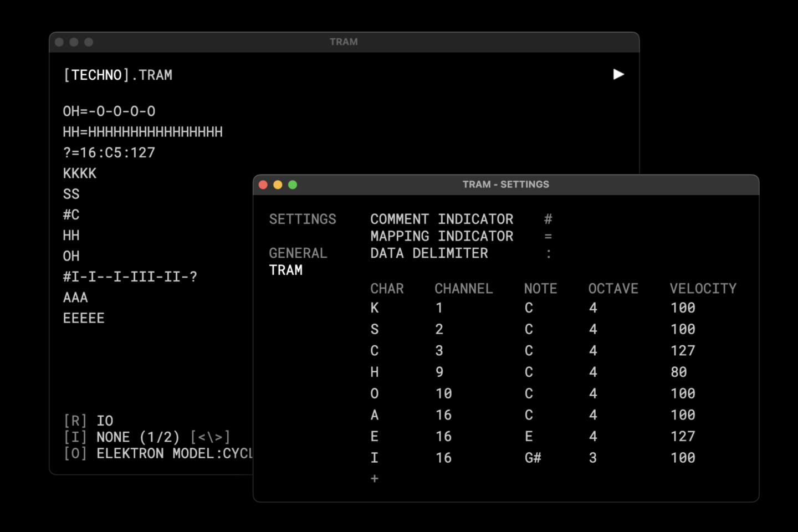Image resolution: width=798 pixels, height=532 pixels.
Task: Edit the data delimiter colon value
Action: pos(548,254)
